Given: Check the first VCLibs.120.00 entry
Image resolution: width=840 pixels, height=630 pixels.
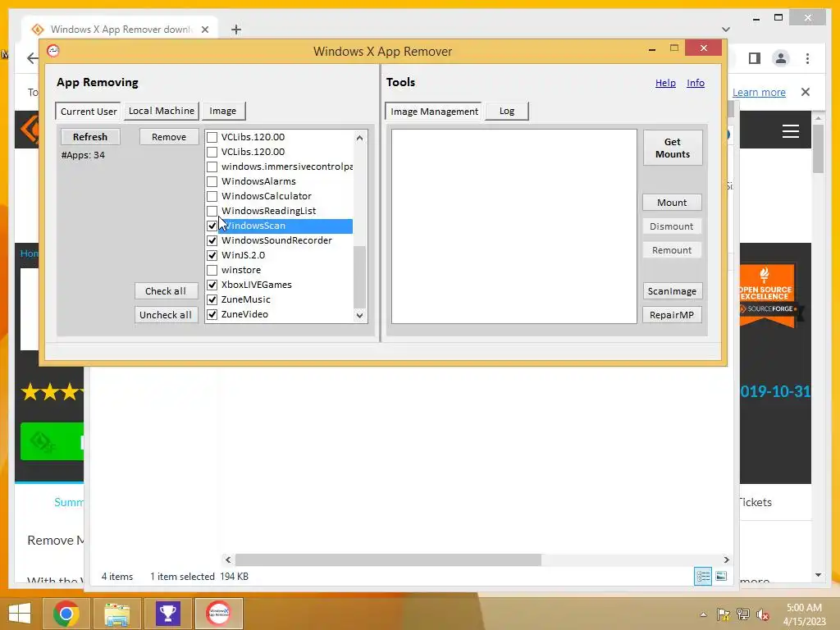Looking at the screenshot, I should [x=212, y=137].
